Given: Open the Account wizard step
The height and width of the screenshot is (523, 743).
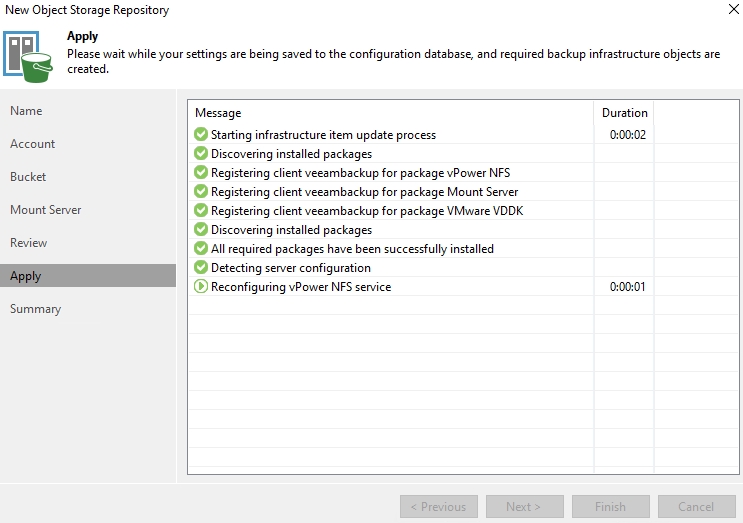Looking at the screenshot, I should [x=33, y=144].
